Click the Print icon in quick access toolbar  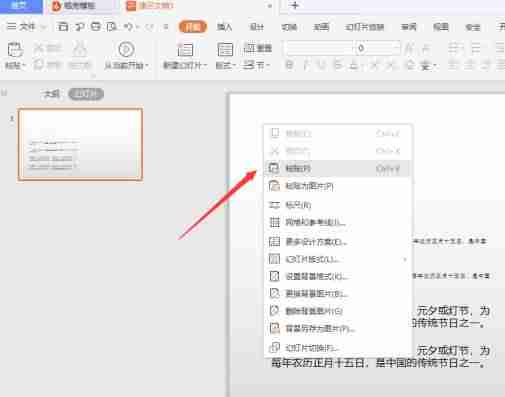point(96,26)
